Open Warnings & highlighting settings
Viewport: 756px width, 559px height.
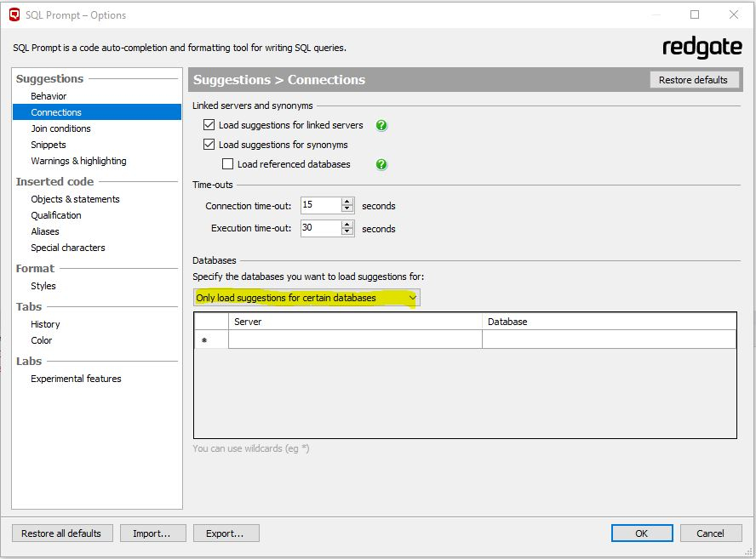coord(78,161)
